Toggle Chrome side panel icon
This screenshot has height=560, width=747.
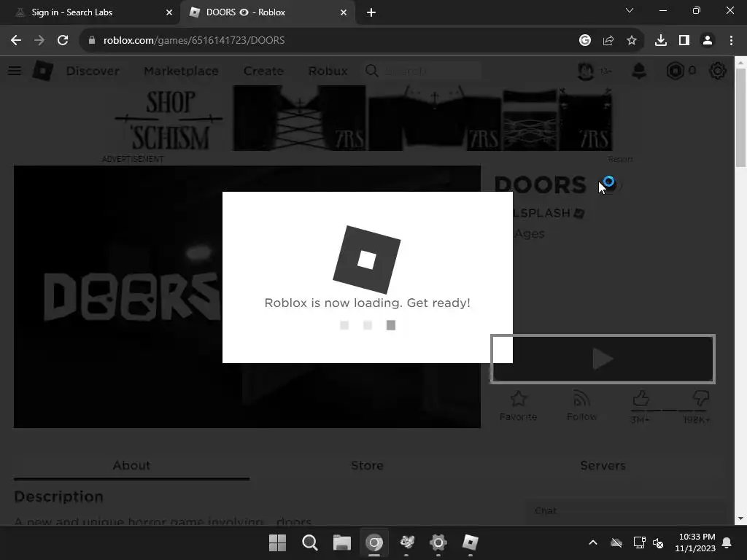[x=684, y=41]
